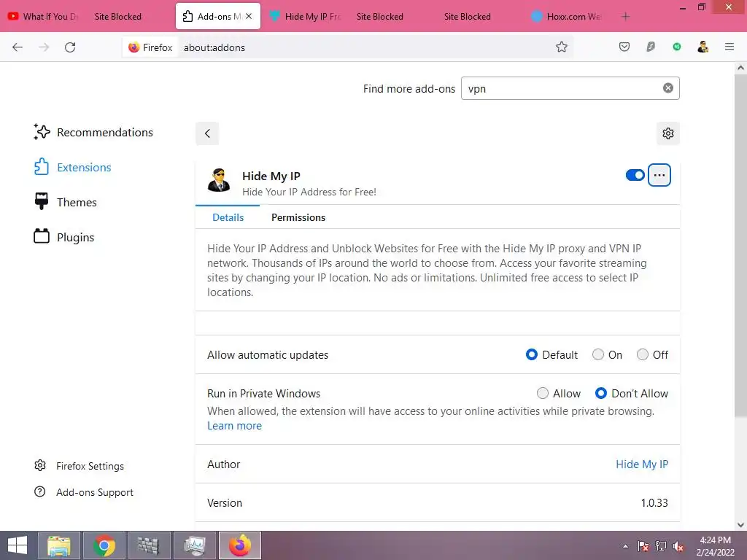This screenshot has width=747, height=560.
Task: Show hidden system tray icons
Action: pos(625,546)
